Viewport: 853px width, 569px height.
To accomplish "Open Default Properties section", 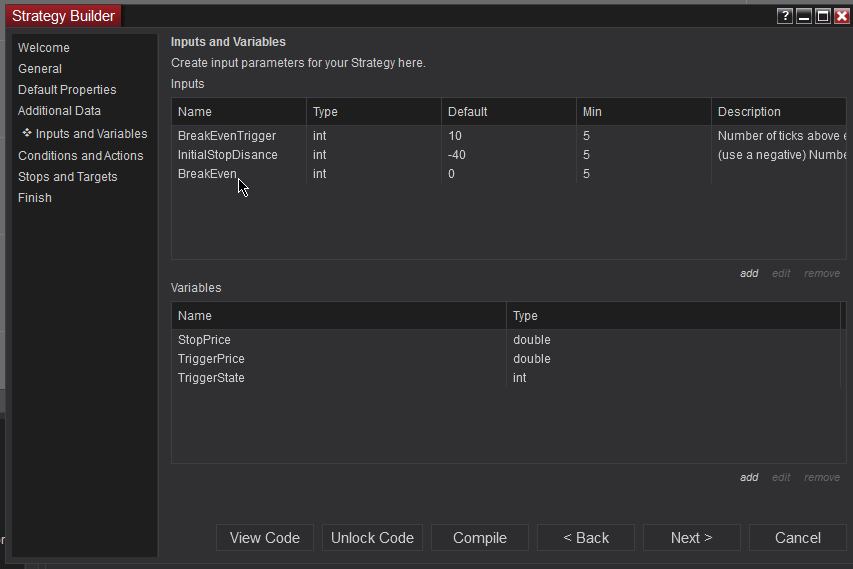I will [x=67, y=90].
